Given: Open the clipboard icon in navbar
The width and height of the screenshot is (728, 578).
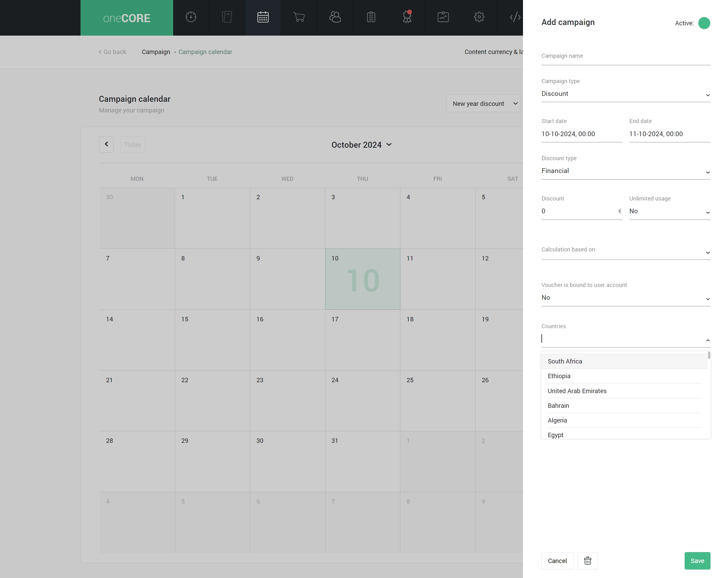Looking at the screenshot, I should 371,17.
